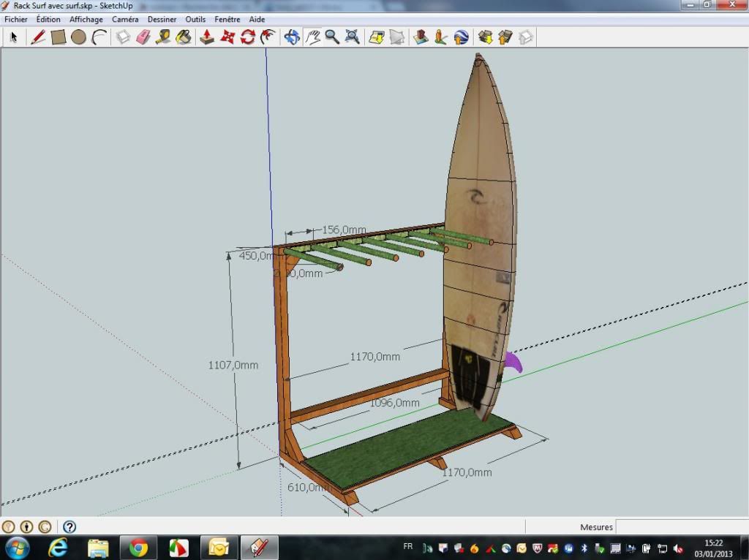Click the Share Model icon

point(505,37)
